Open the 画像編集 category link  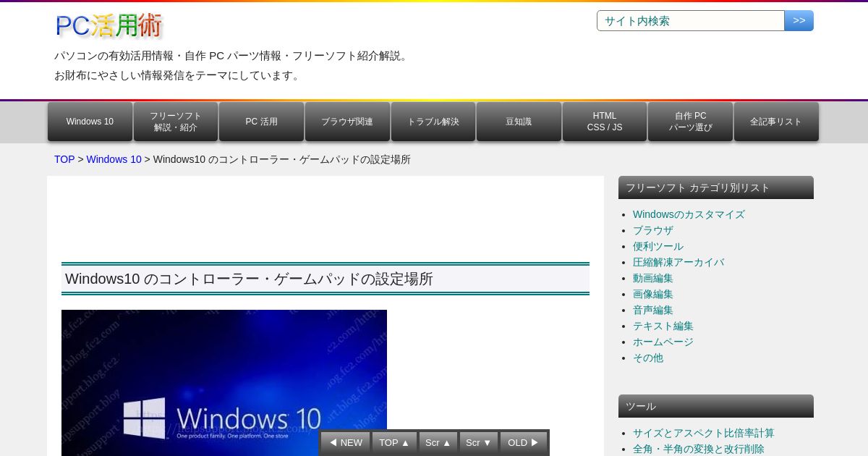pyautogui.click(x=653, y=294)
